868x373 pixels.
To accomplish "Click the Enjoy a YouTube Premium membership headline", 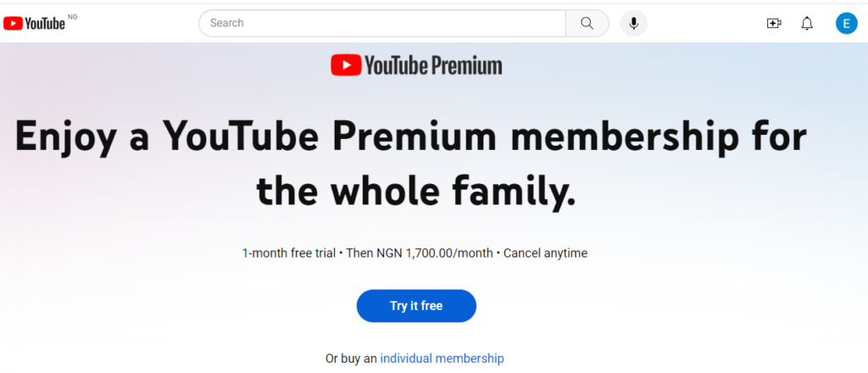I will (410, 136).
